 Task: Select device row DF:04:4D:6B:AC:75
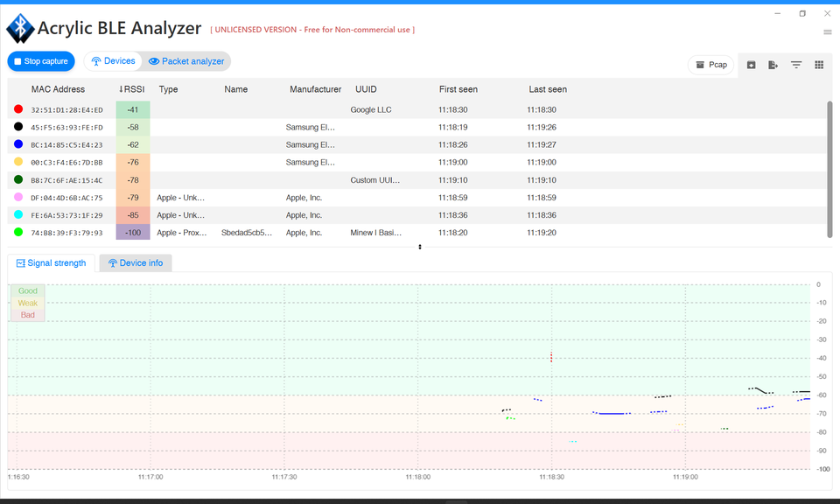pos(416,198)
